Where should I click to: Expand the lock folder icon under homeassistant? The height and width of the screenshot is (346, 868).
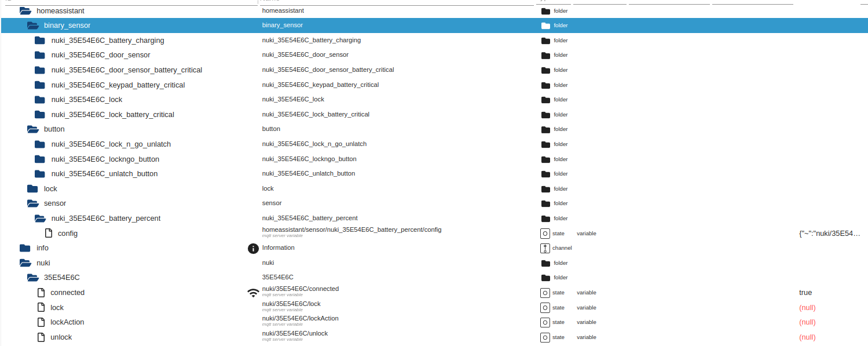(32, 188)
